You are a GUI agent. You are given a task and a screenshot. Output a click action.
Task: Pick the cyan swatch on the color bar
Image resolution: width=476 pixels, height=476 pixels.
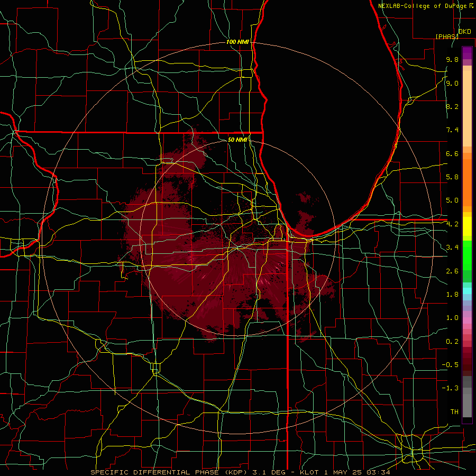467,291
